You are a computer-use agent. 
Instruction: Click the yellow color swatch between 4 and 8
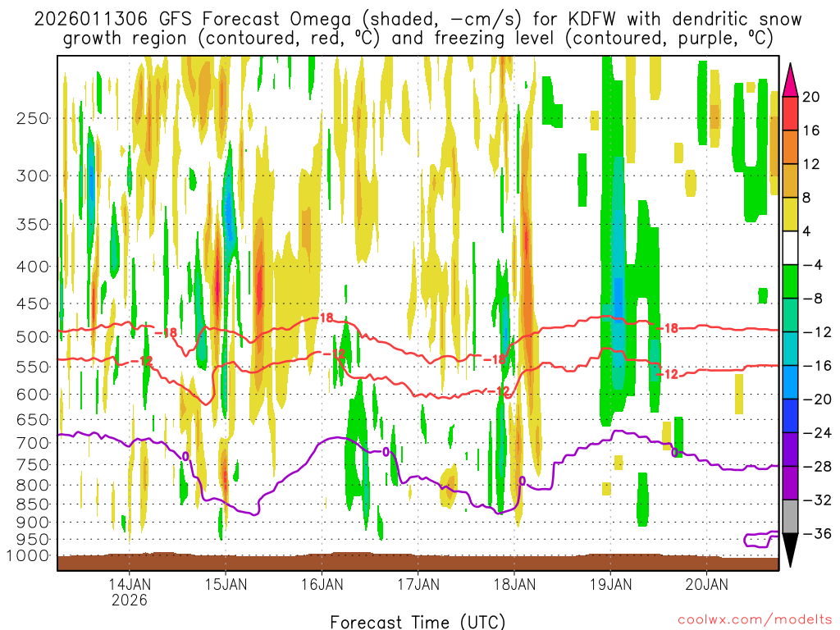click(790, 214)
